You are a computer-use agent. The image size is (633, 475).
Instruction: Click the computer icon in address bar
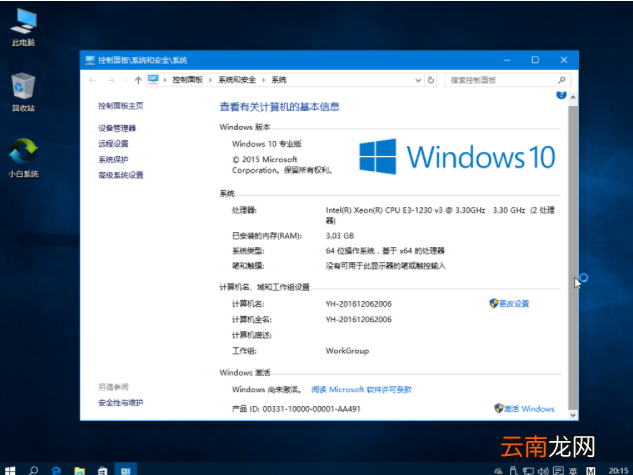point(153,80)
